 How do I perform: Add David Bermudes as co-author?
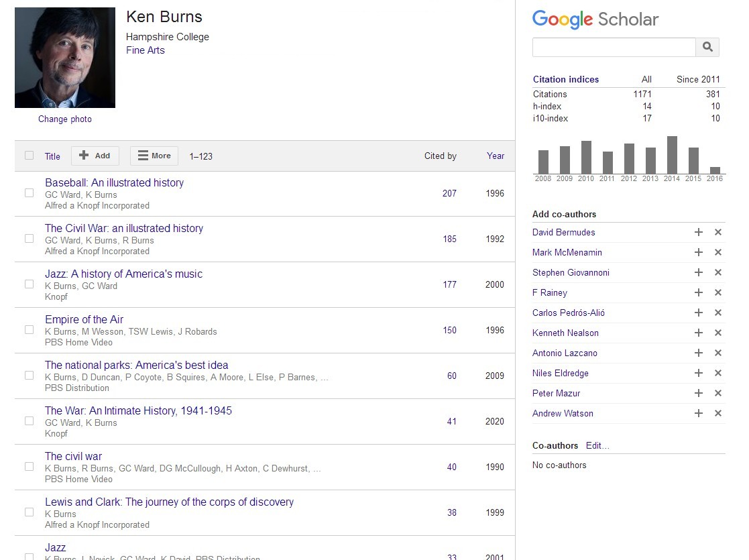click(698, 232)
